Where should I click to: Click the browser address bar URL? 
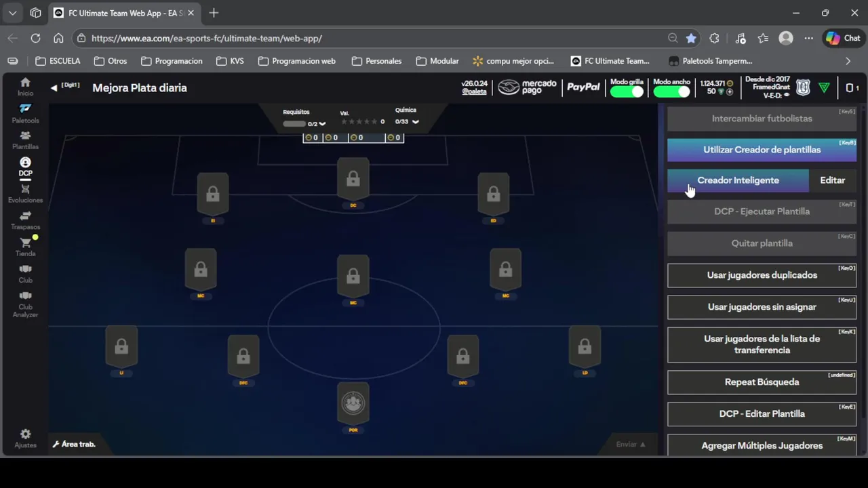207,39
